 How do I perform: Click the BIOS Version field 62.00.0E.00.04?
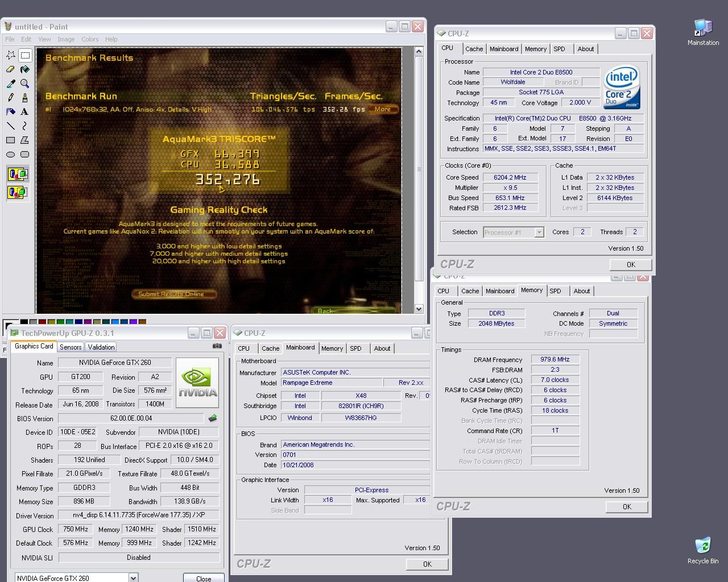pyautogui.click(x=131, y=418)
